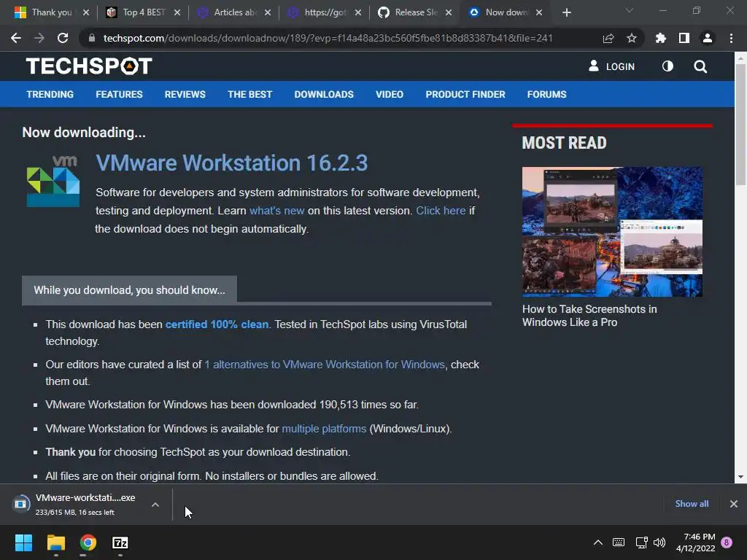Click the VMware Workstation logo image
Screen dimensions: 747x560
coord(53,181)
